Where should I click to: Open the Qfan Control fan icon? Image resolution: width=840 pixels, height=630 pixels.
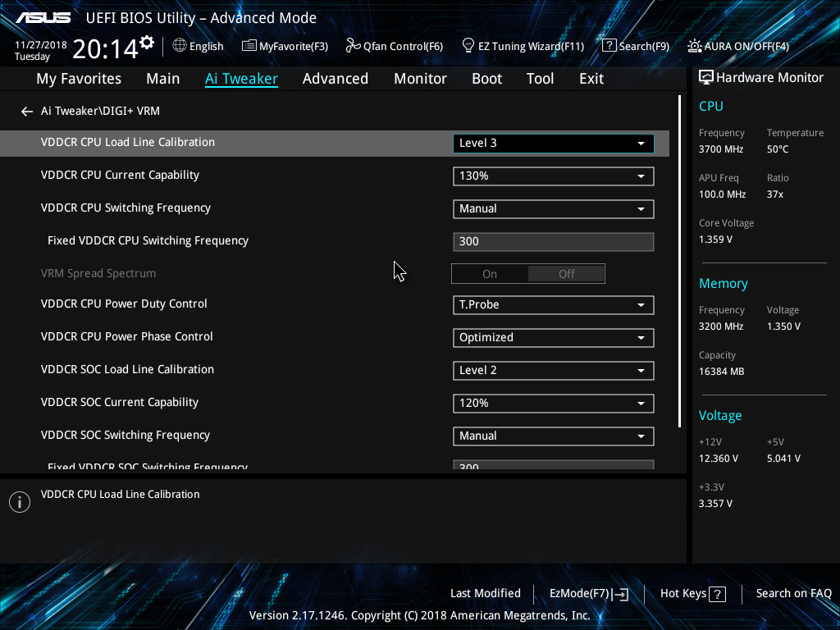pyautogui.click(x=353, y=46)
